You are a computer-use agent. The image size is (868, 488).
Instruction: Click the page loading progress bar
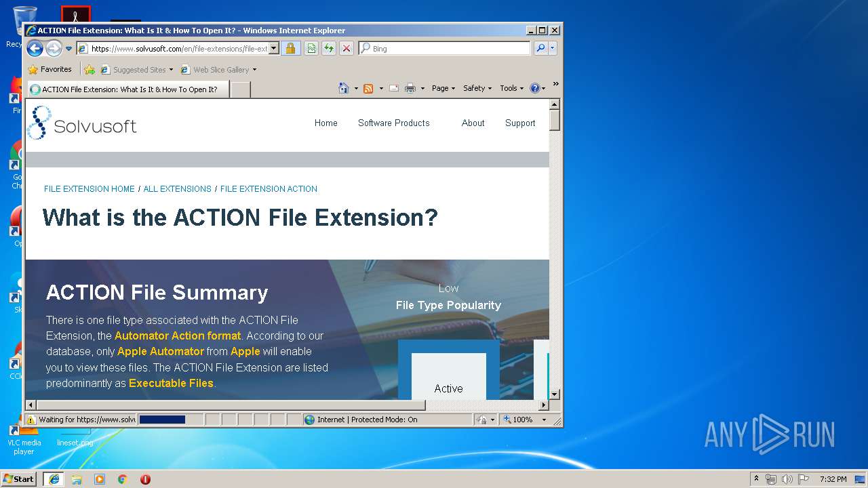(x=170, y=420)
